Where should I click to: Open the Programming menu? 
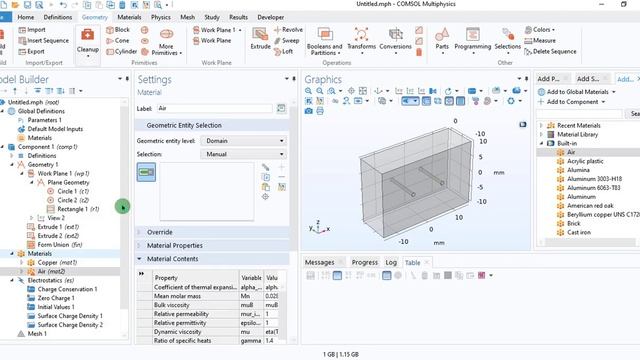tap(473, 41)
